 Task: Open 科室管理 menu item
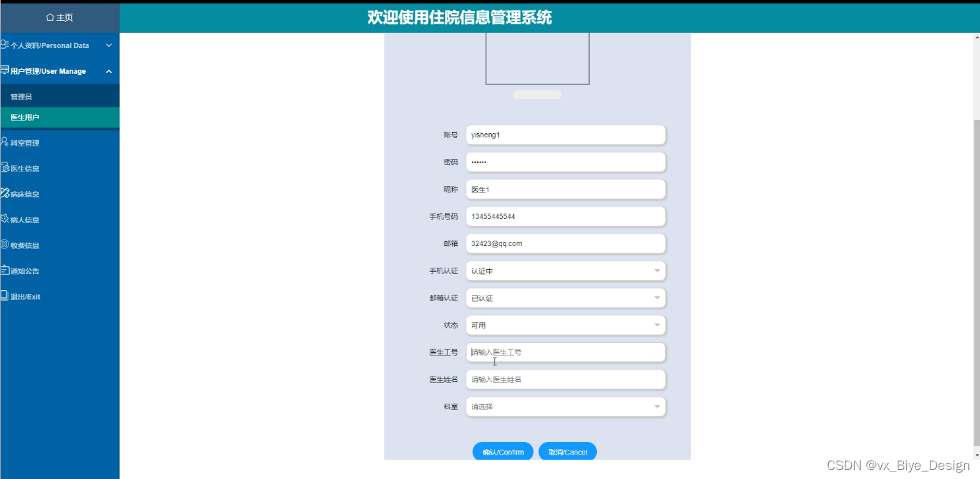point(60,143)
